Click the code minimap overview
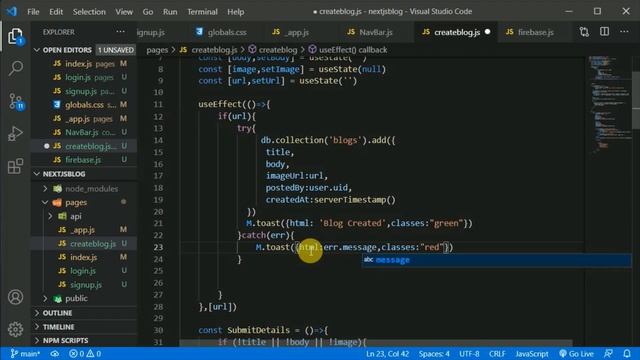This screenshot has height=360, width=640. pos(609,106)
